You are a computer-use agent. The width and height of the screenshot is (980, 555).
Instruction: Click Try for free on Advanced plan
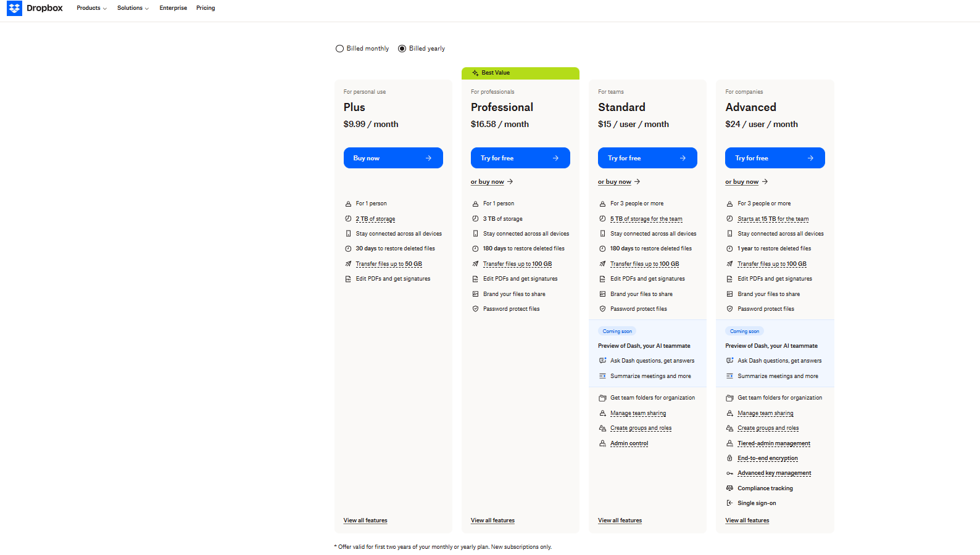coord(774,158)
